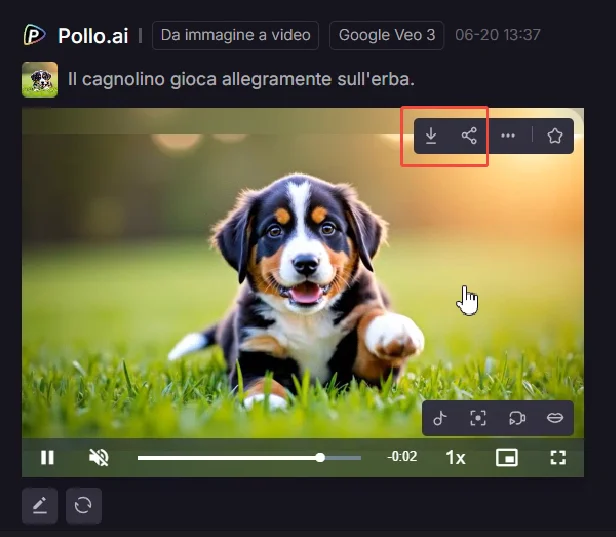Share the video via share icon
This screenshot has width=616, height=537.
point(469,136)
